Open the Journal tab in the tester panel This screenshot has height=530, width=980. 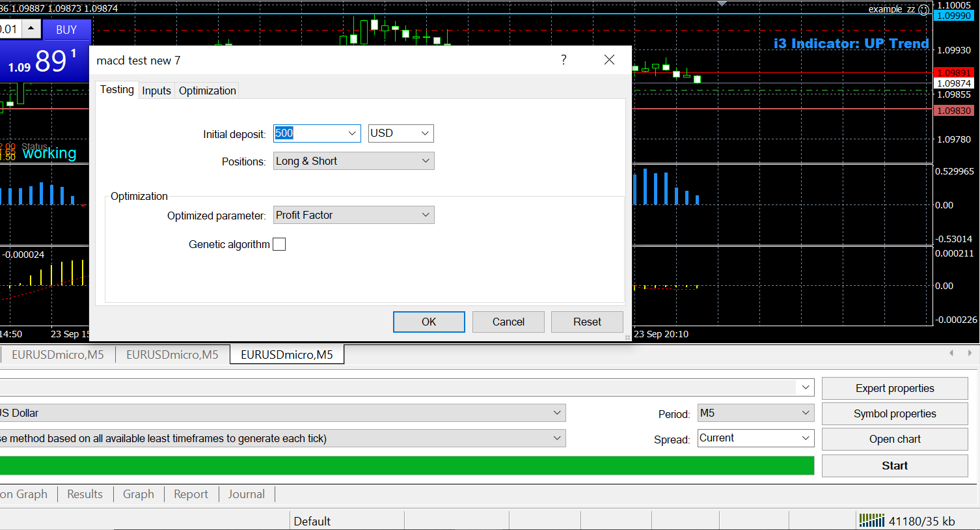click(x=246, y=494)
